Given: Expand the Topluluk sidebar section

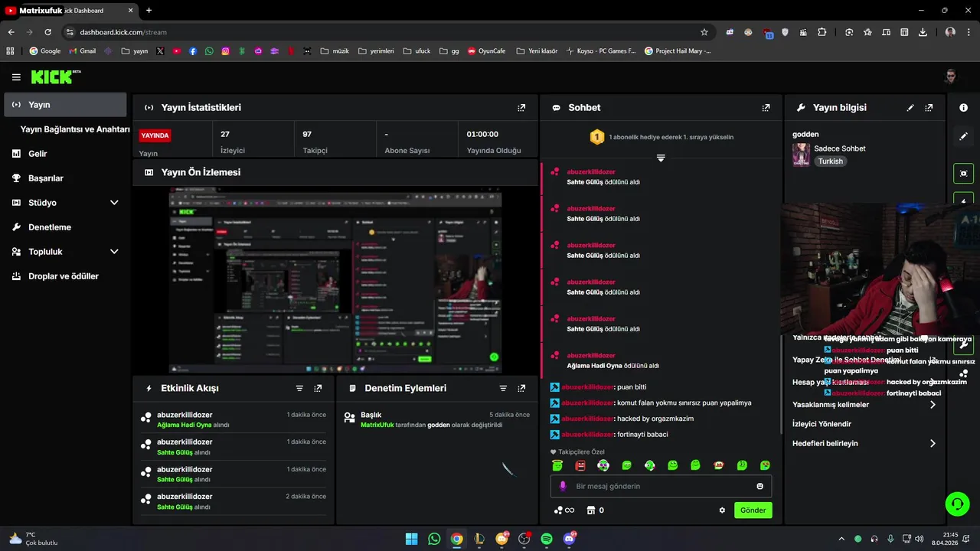Looking at the screenshot, I should click(114, 252).
